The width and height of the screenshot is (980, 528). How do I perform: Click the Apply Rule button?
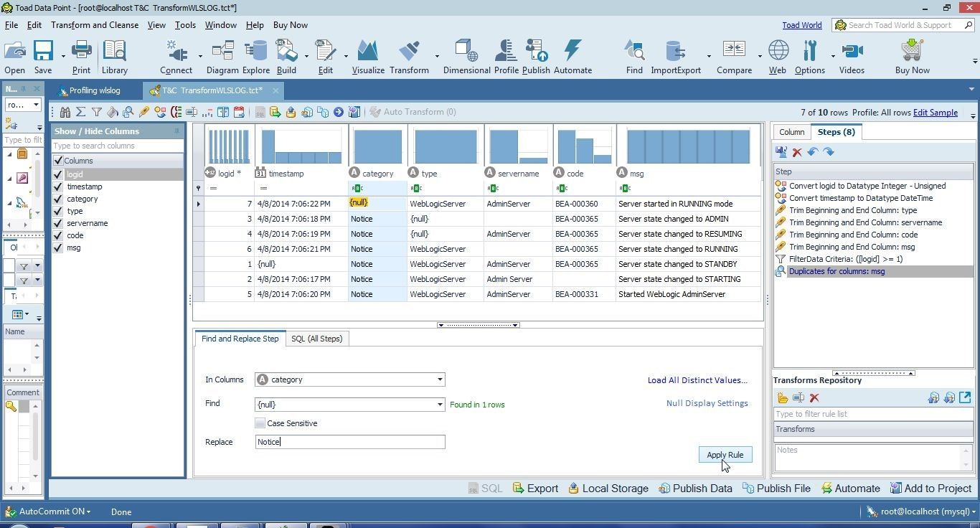tap(725, 455)
